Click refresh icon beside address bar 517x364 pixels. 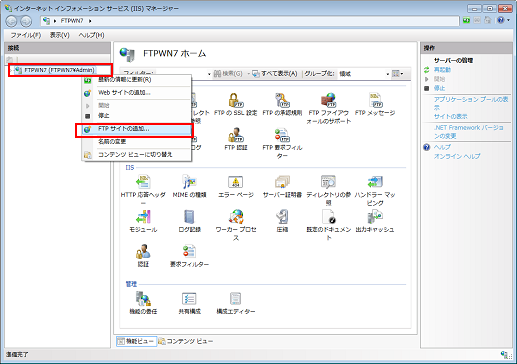point(466,20)
